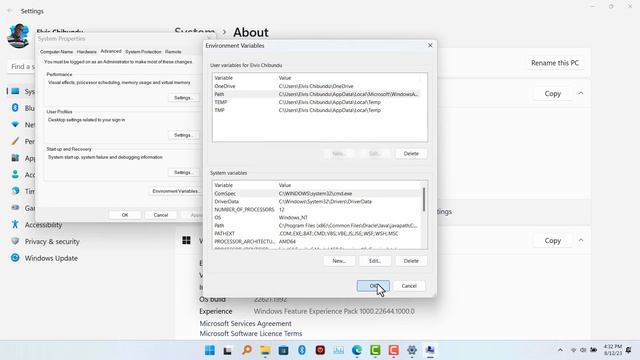
Task: Switch to the Remote tab
Action: pos(173,52)
